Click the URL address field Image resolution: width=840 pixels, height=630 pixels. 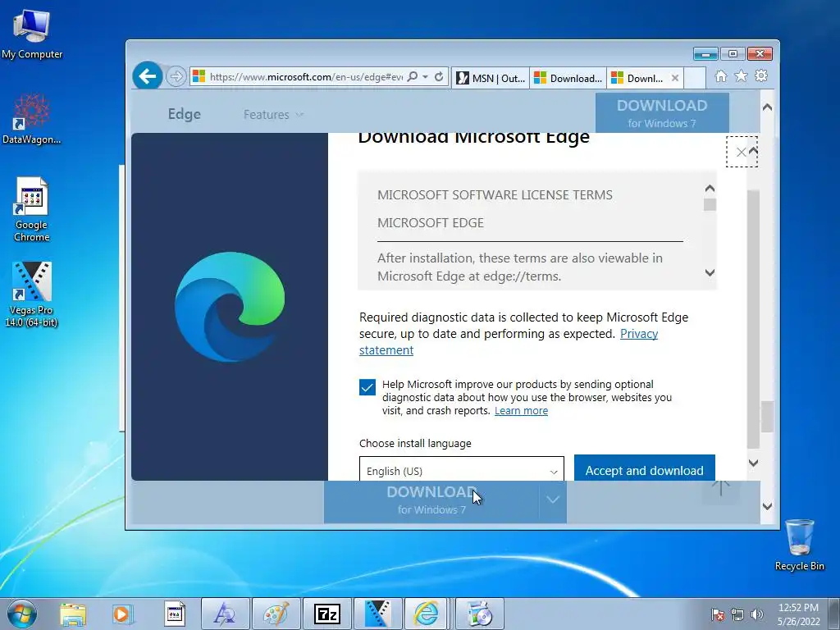coord(305,76)
